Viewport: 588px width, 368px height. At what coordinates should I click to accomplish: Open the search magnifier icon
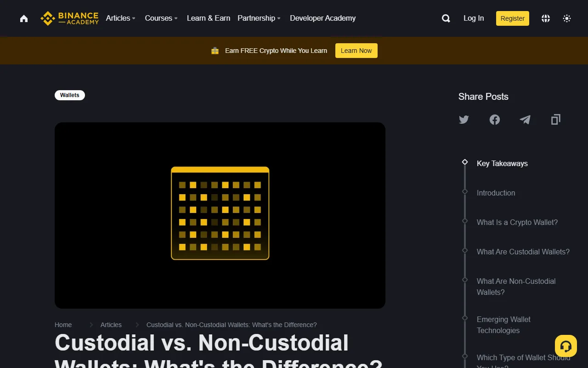tap(446, 18)
